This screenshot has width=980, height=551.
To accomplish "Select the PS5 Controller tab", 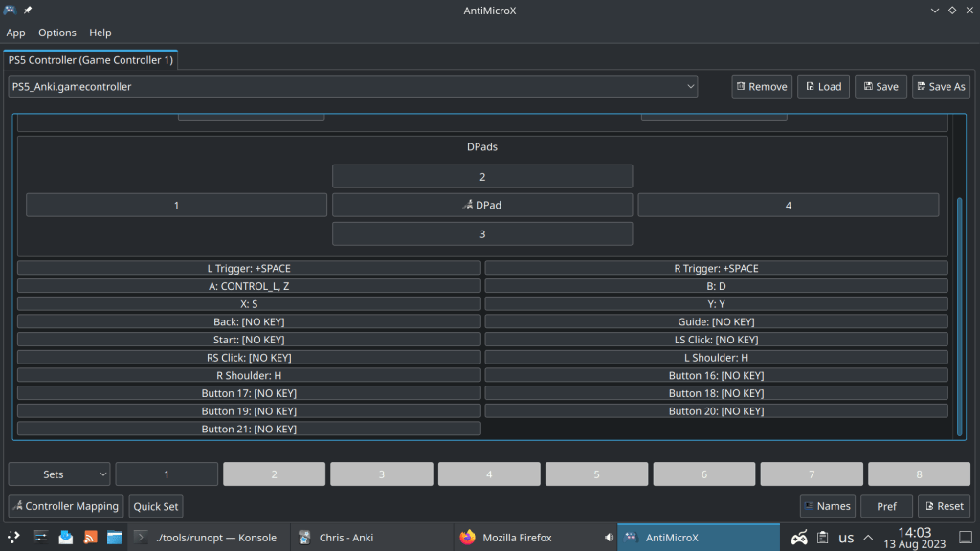I will (x=90, y=60).
